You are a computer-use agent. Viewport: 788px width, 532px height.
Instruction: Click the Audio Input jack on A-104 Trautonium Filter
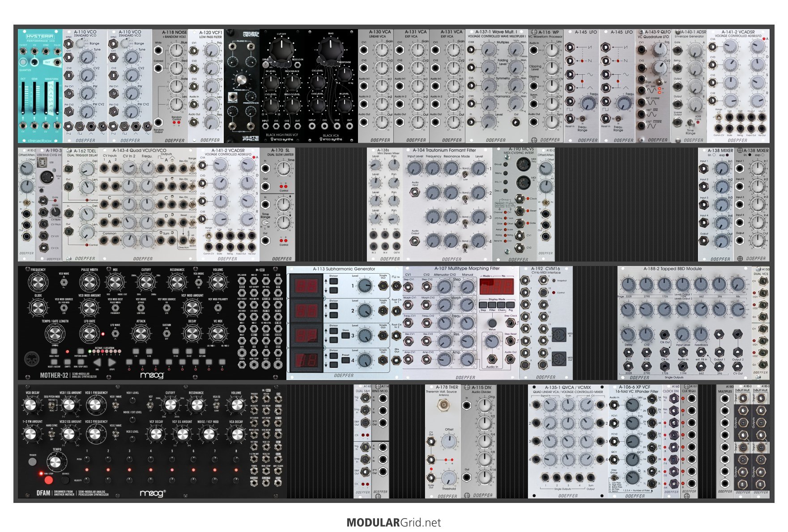click(415, 192)
